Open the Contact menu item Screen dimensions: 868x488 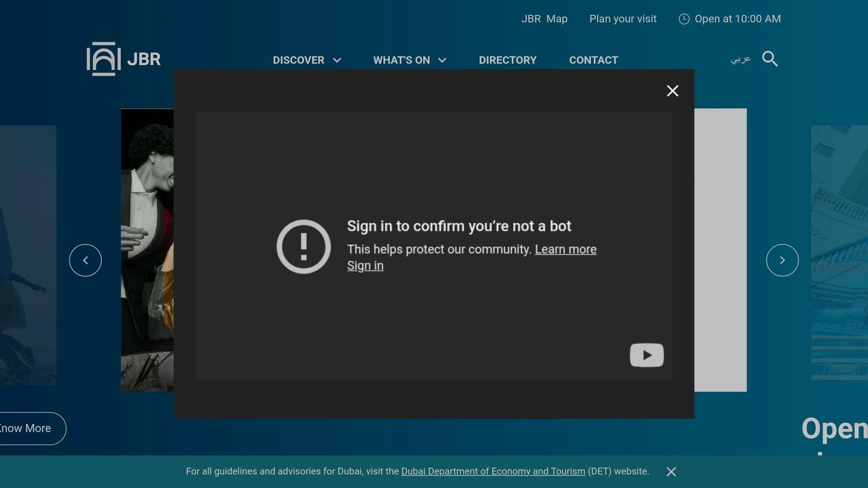[x=593, y=60]
